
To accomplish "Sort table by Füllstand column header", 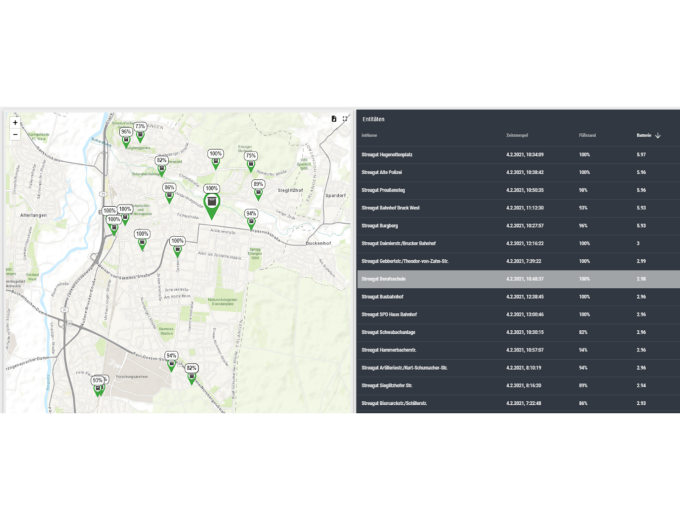I will [587, 135].
